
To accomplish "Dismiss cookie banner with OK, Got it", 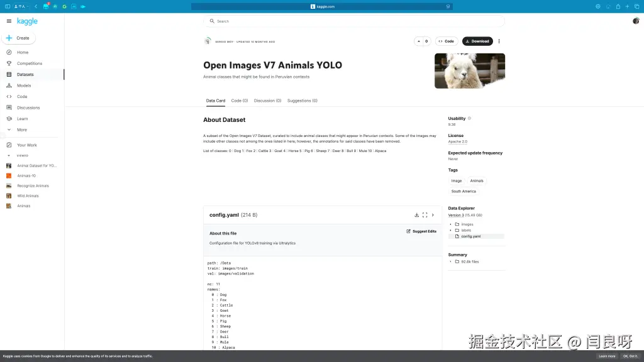I will [630, 356].
